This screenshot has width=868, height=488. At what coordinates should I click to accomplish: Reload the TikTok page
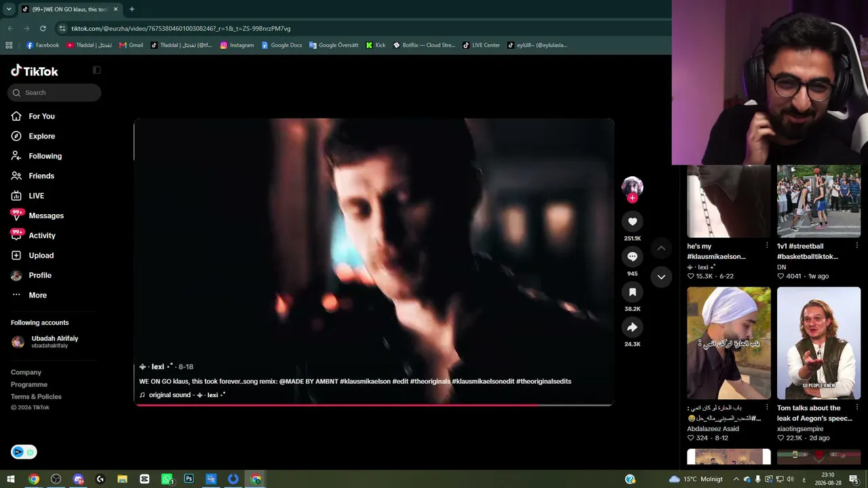pyautogui.click(x=43, y=28)
